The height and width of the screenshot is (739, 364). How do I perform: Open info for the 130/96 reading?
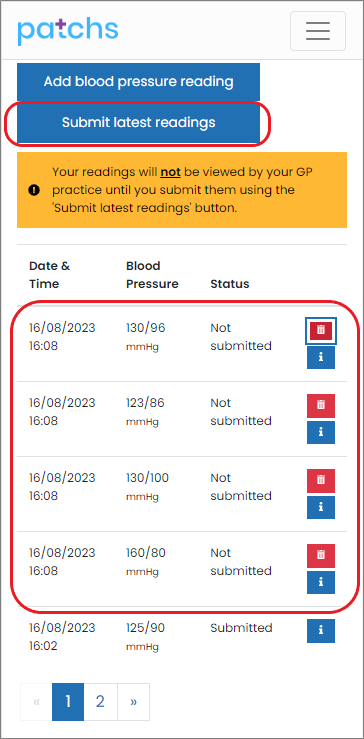[321, 357]
